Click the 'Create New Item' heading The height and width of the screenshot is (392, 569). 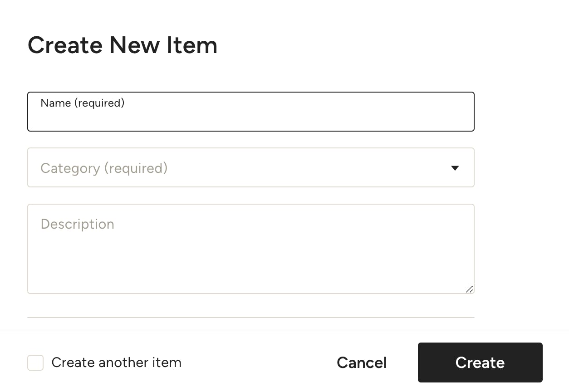[123, 45]
